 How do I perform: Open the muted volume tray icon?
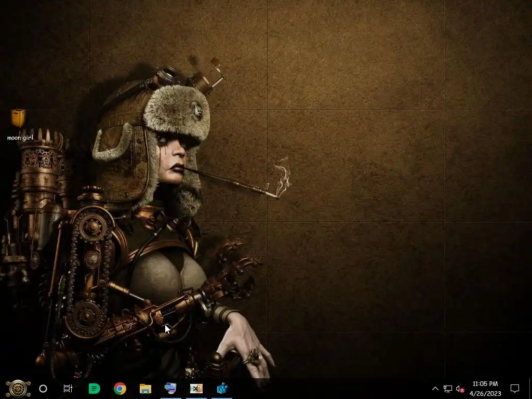tap(460, 389)
